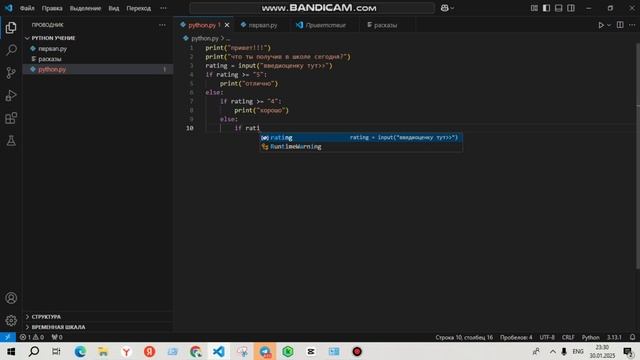Image resolution: width=640 pixels, height=360 pixels.
Task: Close the python.py editor tab
Action: coord(227,25)
